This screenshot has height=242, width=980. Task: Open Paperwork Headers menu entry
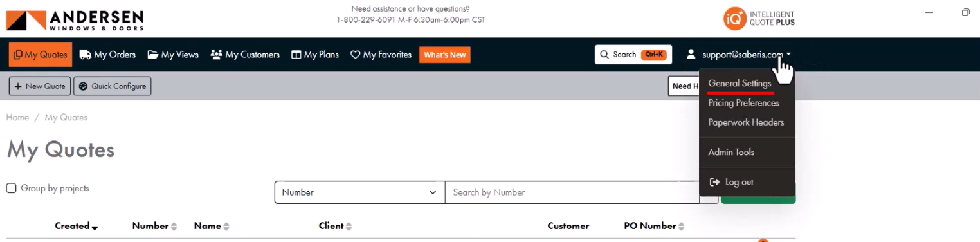[x=746, y=122]
